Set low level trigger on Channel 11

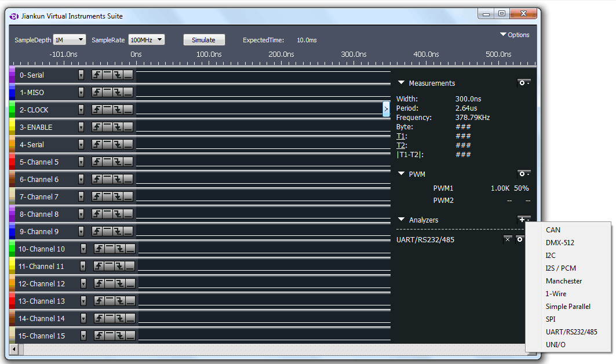[129, 265]
